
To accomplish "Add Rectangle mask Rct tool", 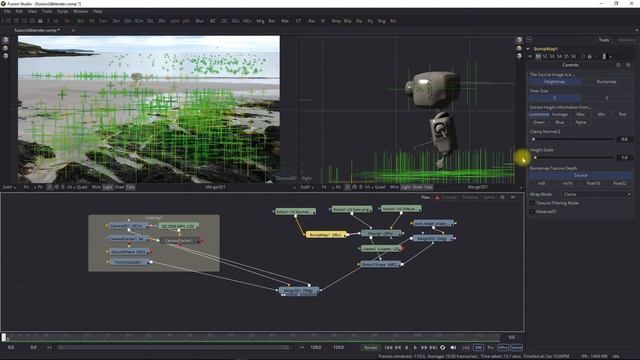I will pos(393,21).
